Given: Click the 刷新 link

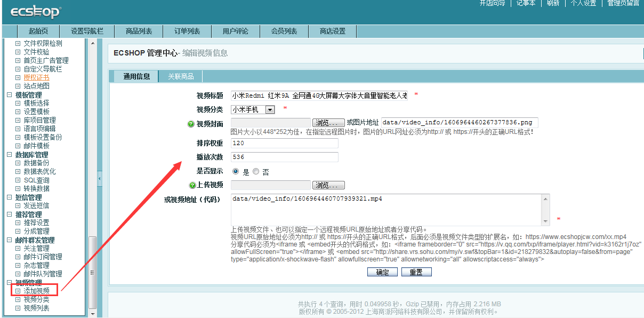Looking at the screenshot, I should [553, 3].
